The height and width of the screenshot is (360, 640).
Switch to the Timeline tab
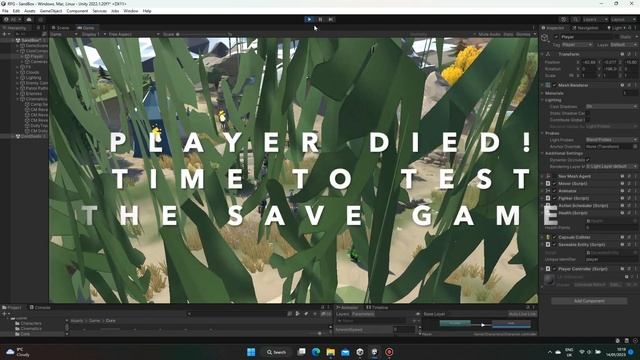377,307
